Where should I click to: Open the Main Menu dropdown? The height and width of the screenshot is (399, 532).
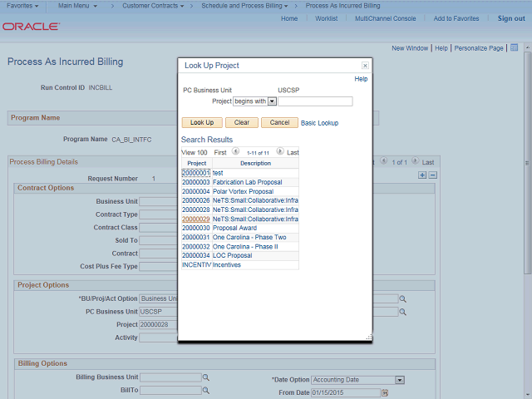click(77, 6)
